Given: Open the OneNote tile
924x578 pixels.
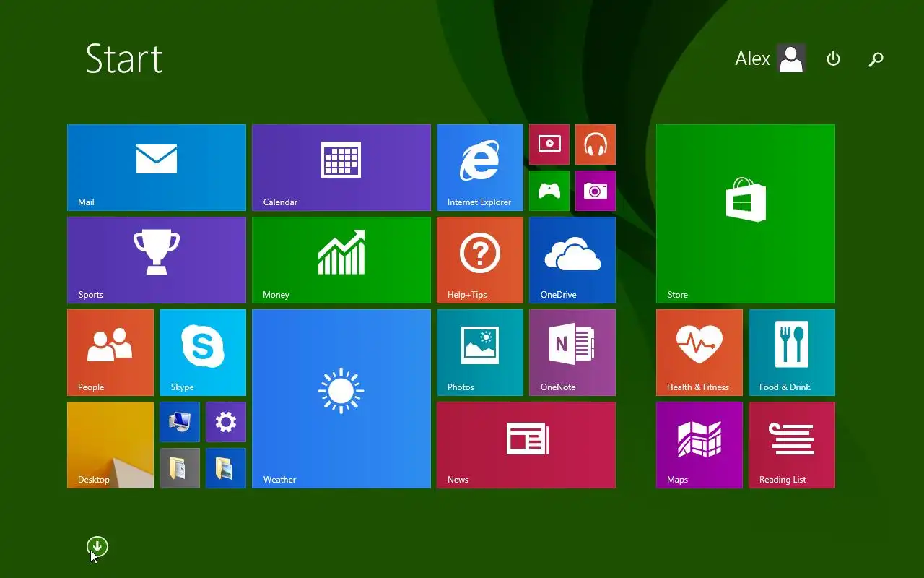Looking at the screenshot, I should tap(572, 353).
